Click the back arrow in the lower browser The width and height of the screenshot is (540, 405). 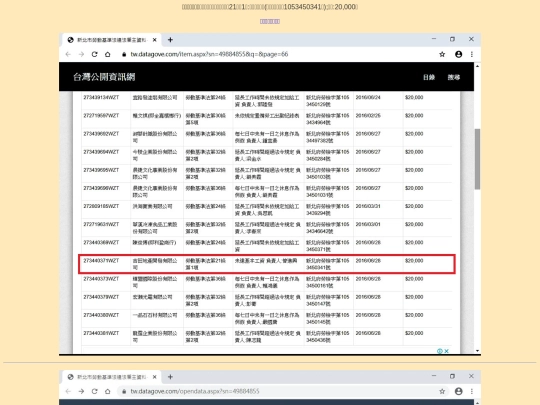point(68,391)
